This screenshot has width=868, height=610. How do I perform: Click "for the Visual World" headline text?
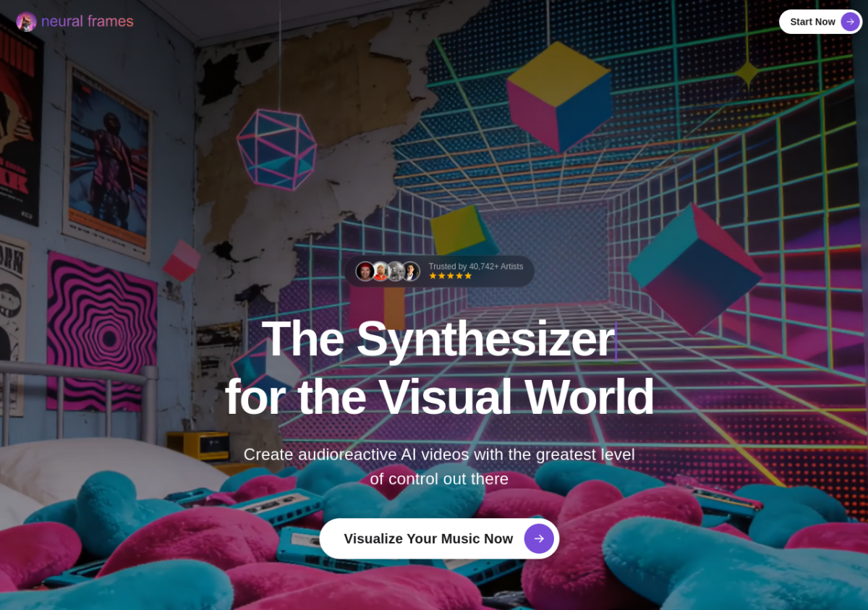[439, 397]
